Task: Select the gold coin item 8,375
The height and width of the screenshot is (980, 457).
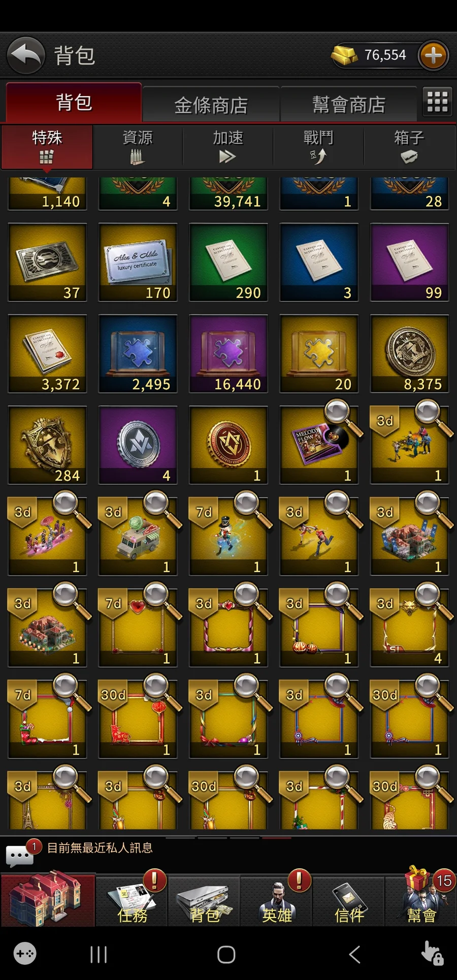Action: pos(409,354)
